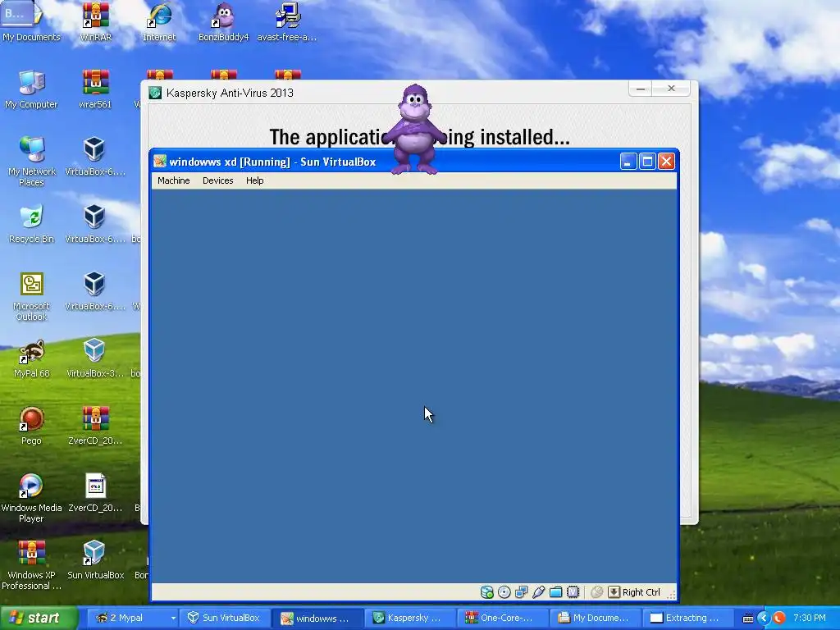
Task: Click the on-screen keyboard tray icon
Action: coord(748,619)
